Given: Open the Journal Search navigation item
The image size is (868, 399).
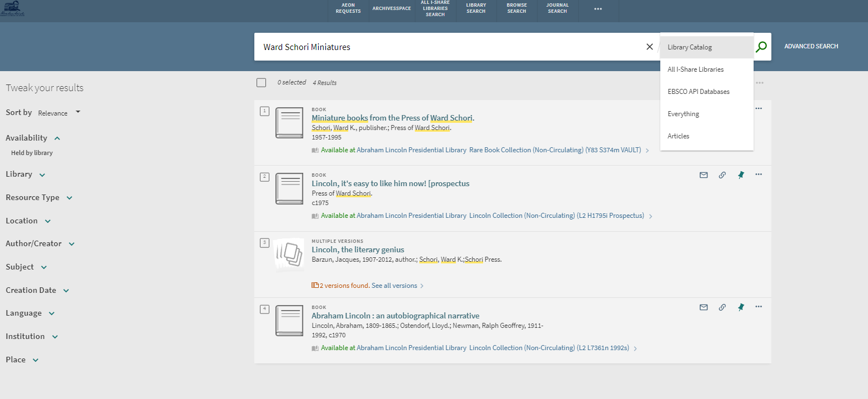Looking at the screenshot, I should [557, 8].
